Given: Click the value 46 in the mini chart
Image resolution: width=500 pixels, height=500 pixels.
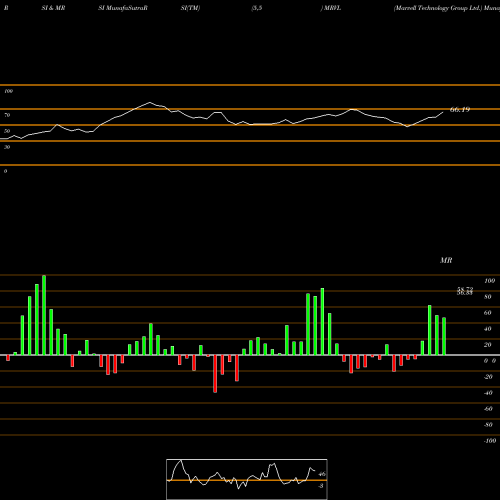Looking at the screenshot, I should (x=322, y=474).
